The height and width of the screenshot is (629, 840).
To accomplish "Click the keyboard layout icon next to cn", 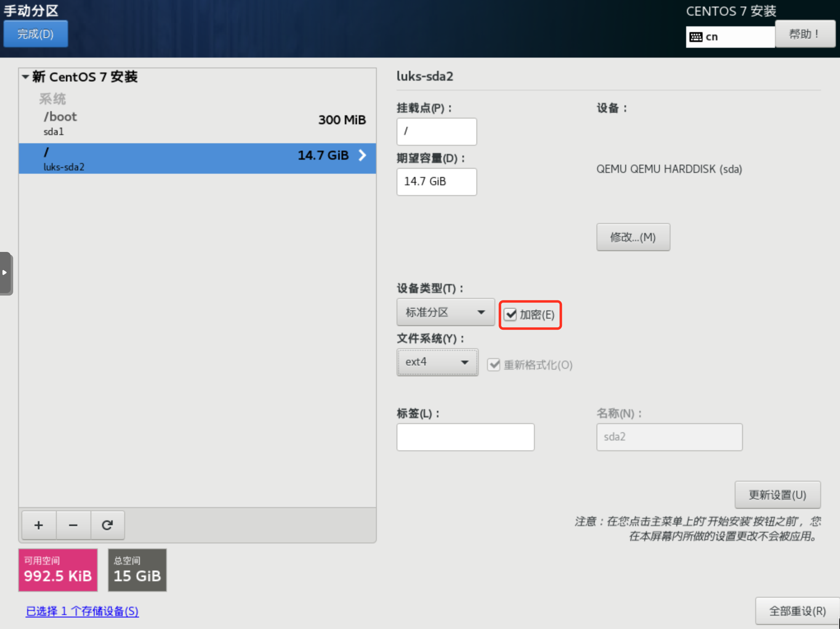I will [x=696, y=37].
